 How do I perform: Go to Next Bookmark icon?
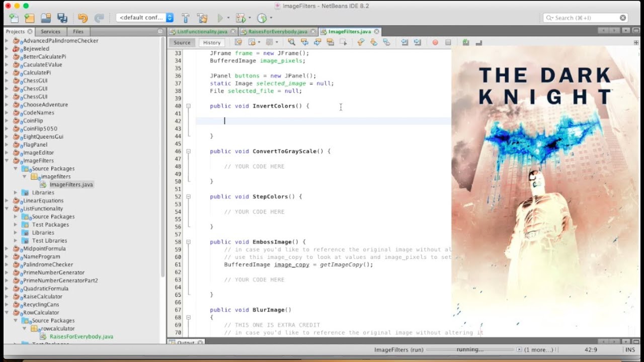coord(373,43)
